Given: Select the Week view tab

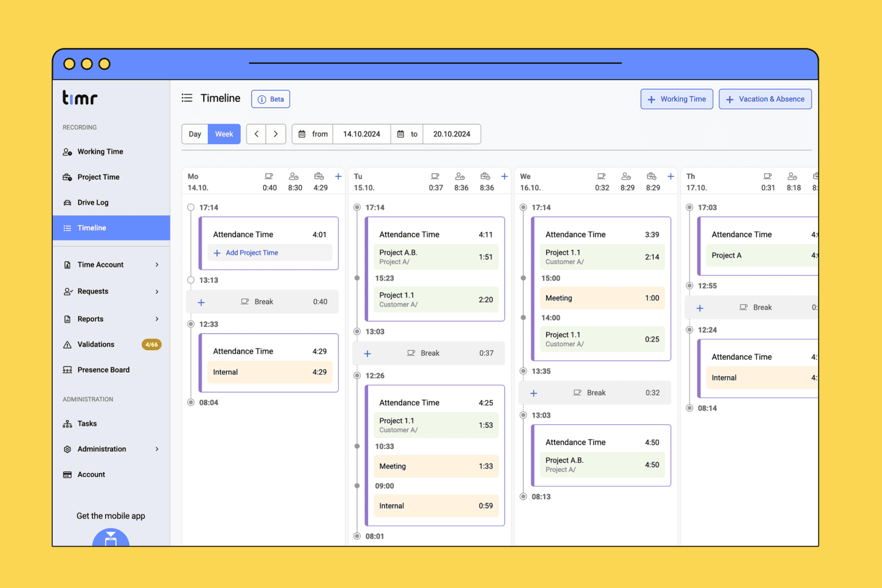Looking at the screenshot, I should tap(224, 134).
